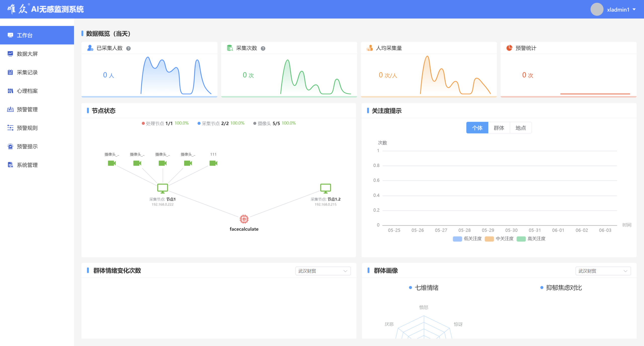This screenshot has height=346, width=644.
Task: Open the 武汉财贸 dropdown in 群体画像
Action: pos(603,271)
